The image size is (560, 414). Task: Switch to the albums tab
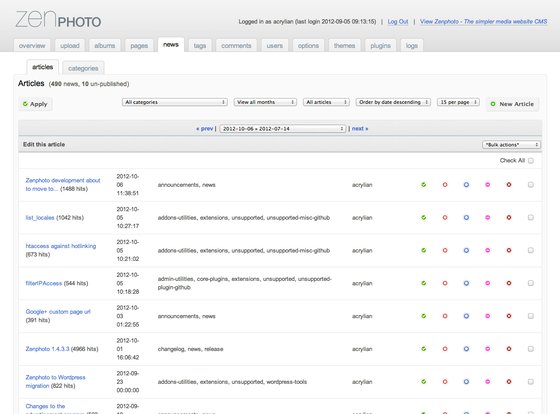105,46
